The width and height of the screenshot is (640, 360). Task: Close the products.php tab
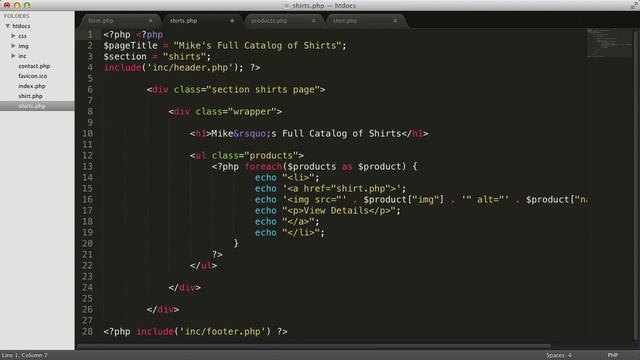[314, 20]
